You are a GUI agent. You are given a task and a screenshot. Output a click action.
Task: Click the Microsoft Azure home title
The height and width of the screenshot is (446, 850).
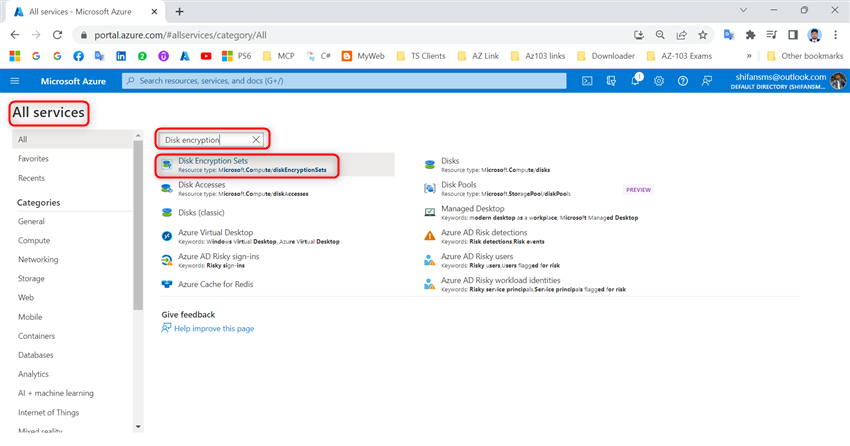(x=73, y=81)
